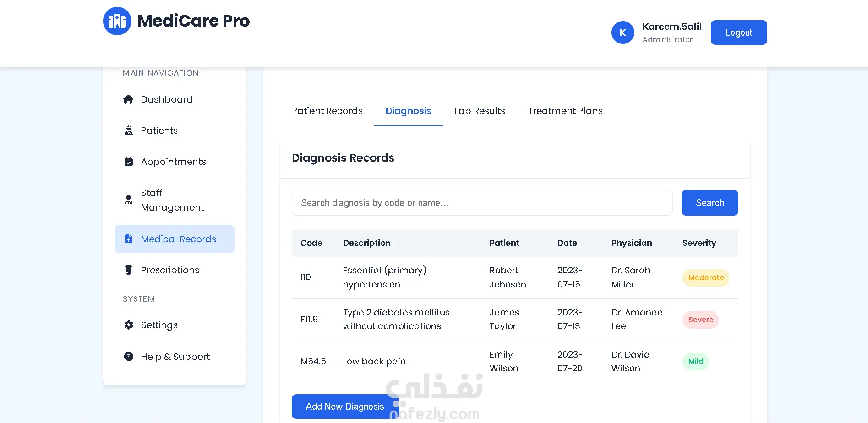868x423 pixels.
Task: Click the Appointments calendar icon
Action: point(129,162)
